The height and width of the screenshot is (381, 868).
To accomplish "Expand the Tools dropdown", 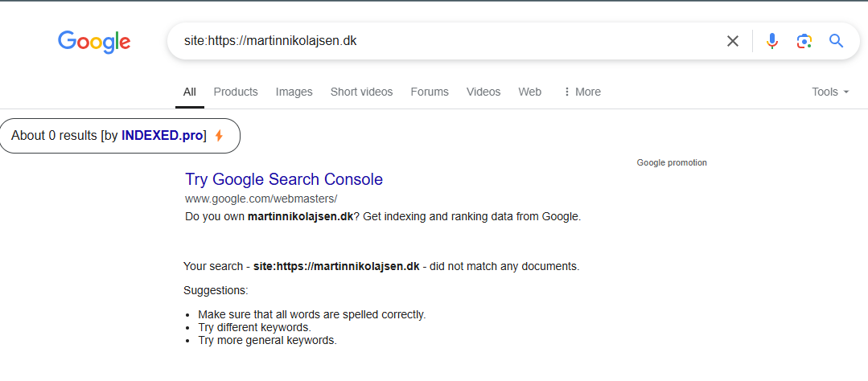I will tap(830, 92).
